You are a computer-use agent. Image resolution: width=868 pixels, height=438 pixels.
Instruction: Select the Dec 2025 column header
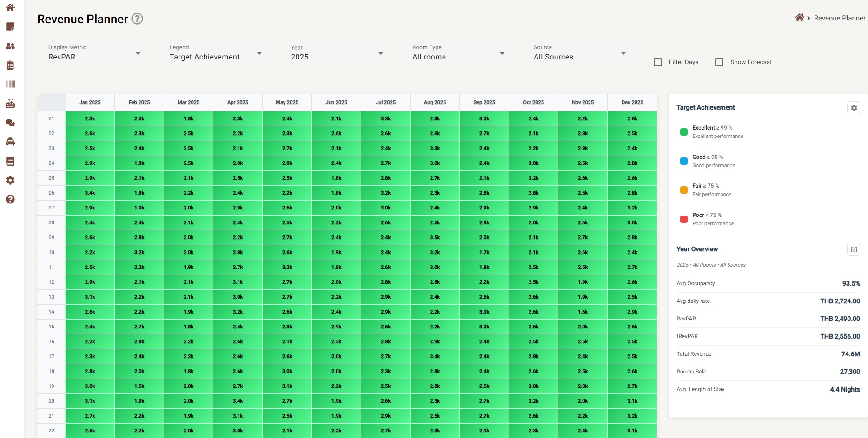coord(632,102)
